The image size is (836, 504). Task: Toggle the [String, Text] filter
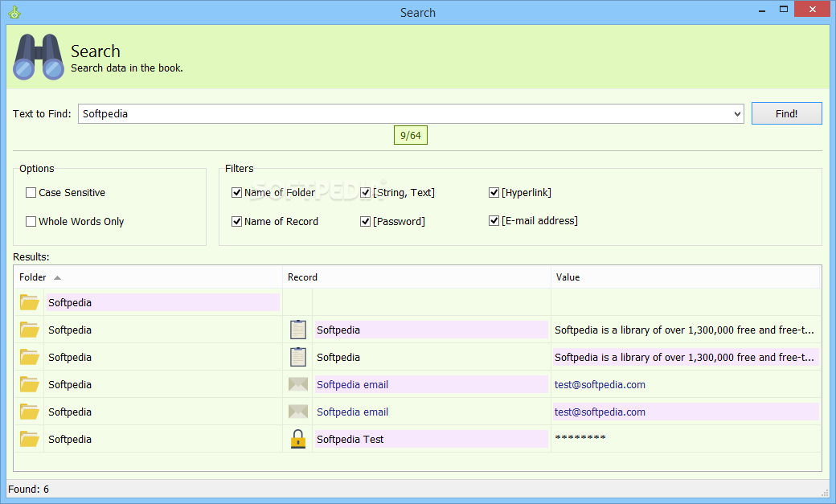click(x=365, y=193)
